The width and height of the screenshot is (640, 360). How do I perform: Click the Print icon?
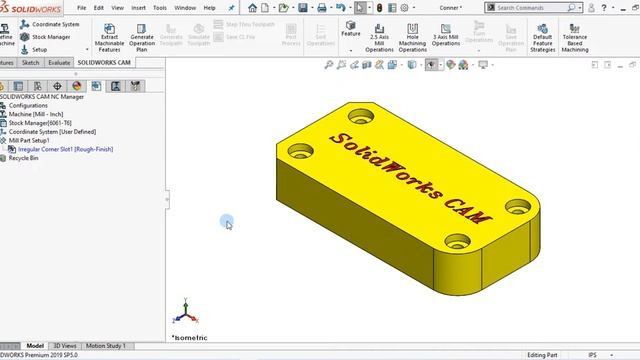[x=322, y=8]
